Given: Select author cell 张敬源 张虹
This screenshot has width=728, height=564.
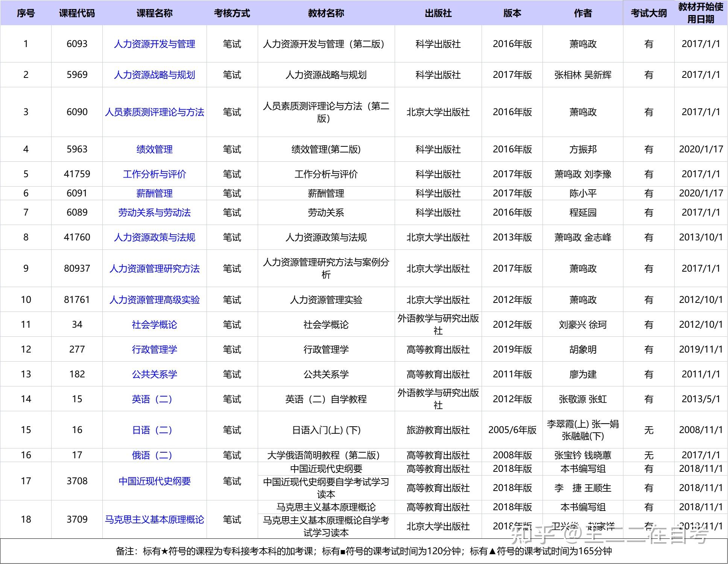Looking at the screenshot, I should 583,399.
